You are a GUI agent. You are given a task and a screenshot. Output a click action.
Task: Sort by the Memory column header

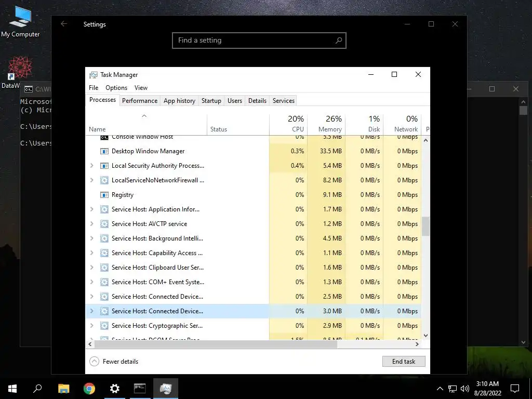click(326, 124)
